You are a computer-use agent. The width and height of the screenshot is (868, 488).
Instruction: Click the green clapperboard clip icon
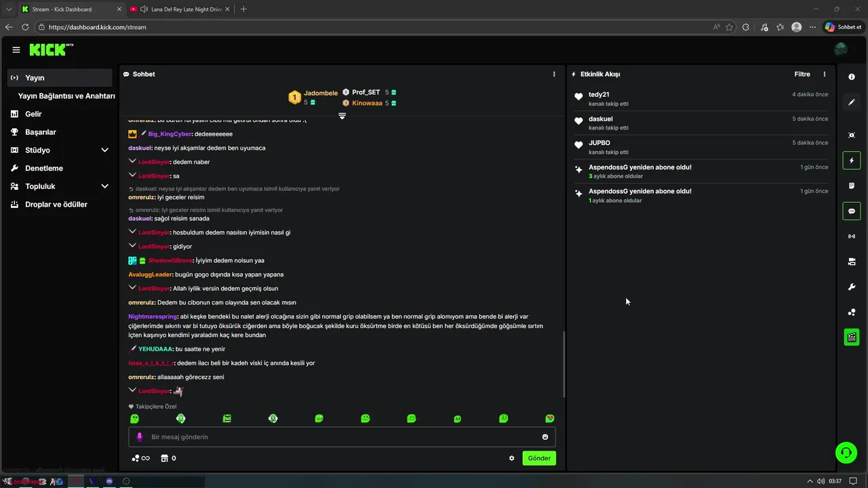tap(852, 337)
